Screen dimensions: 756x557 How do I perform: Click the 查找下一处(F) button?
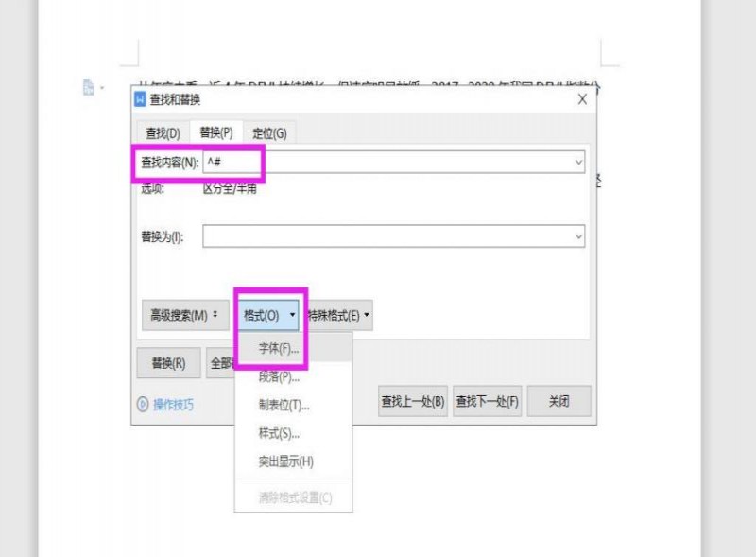point(487,401)
